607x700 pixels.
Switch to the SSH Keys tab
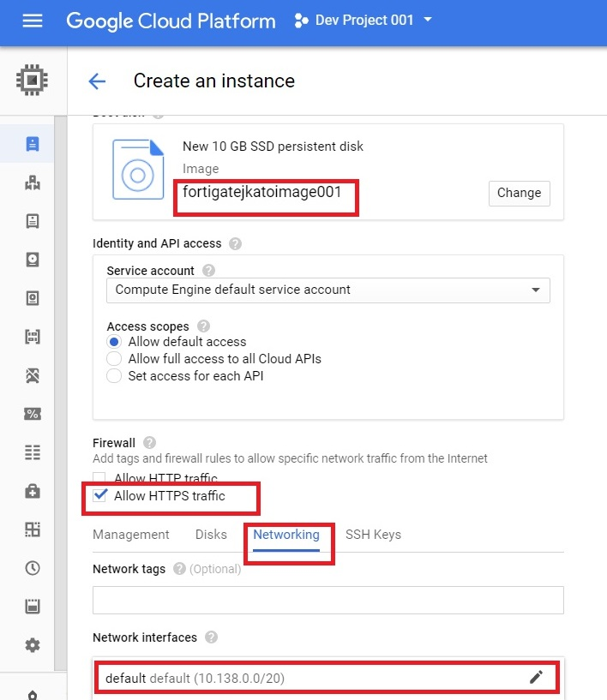pos(373,535)
